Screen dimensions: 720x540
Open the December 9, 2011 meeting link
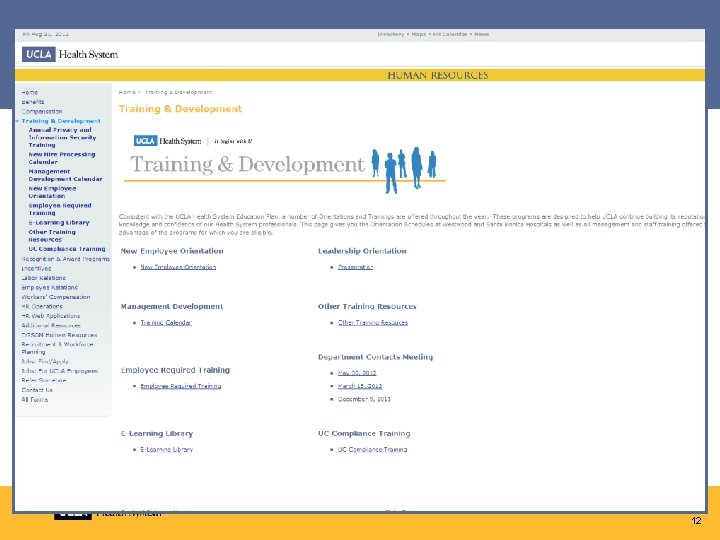[x=364, y=399]
